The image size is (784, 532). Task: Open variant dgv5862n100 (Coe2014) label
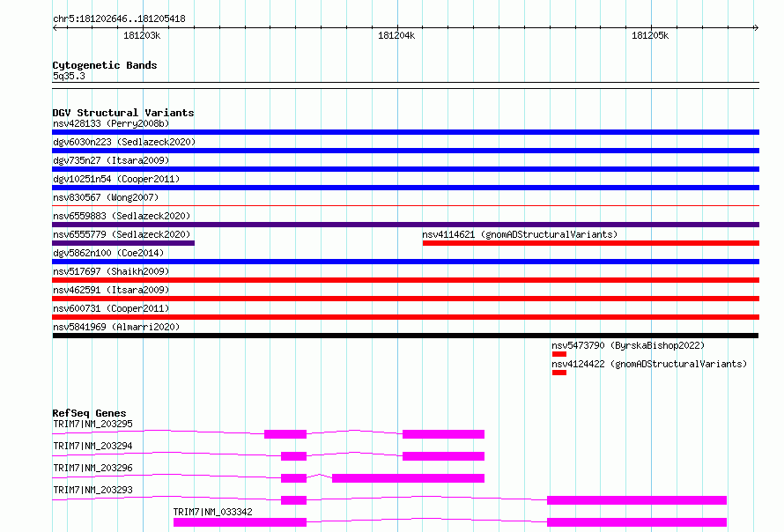108,253
